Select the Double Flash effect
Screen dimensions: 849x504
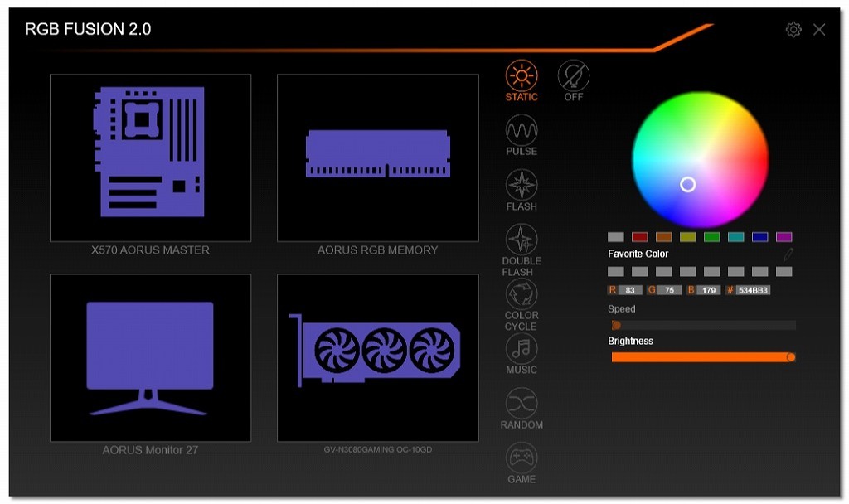tap(522, 240)
